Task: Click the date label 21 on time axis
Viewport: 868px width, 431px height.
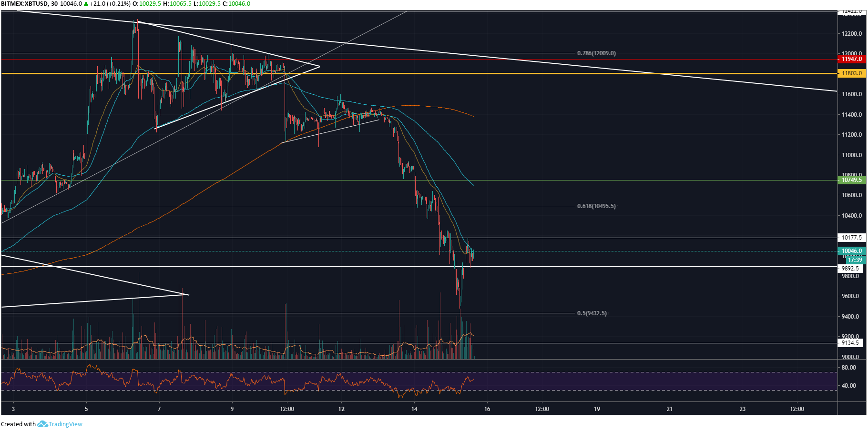Action: [670, 409]
